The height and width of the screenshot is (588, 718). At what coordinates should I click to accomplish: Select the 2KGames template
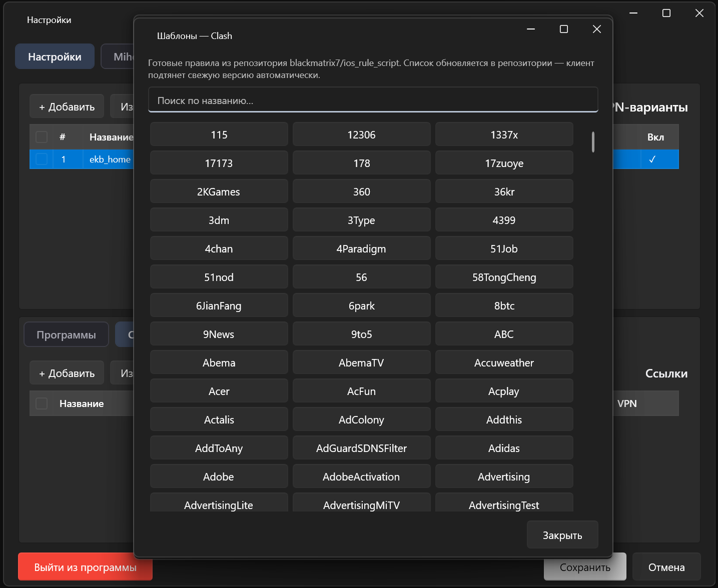point(219,191)
